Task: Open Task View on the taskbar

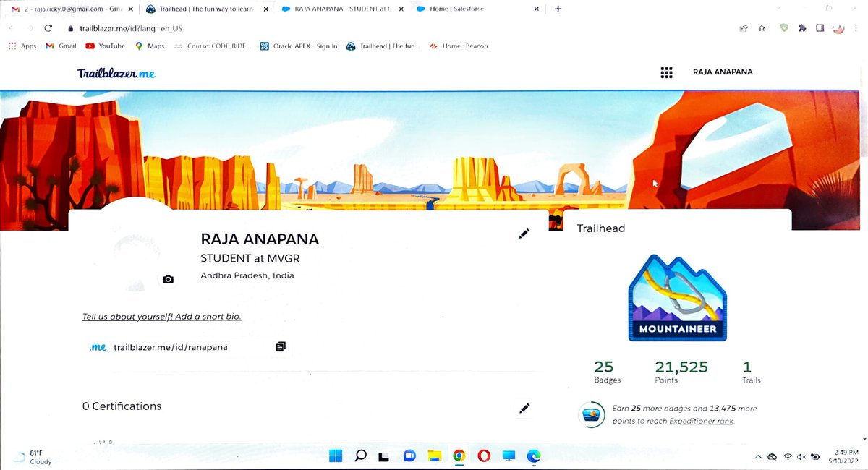Action: [384, 456]
